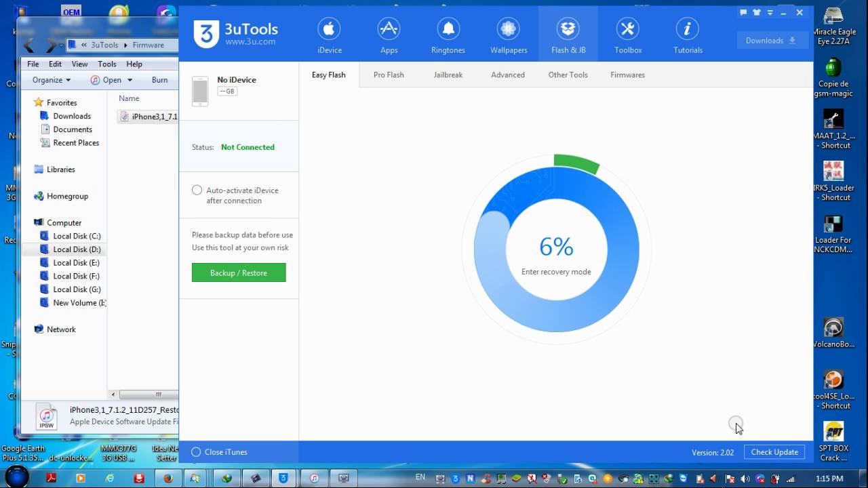Image resolution: width=868 pixels, height=488 pixels.
Task: Select the iPhone3,1_7.1 firmware file
Action: (x=149, y=117)
